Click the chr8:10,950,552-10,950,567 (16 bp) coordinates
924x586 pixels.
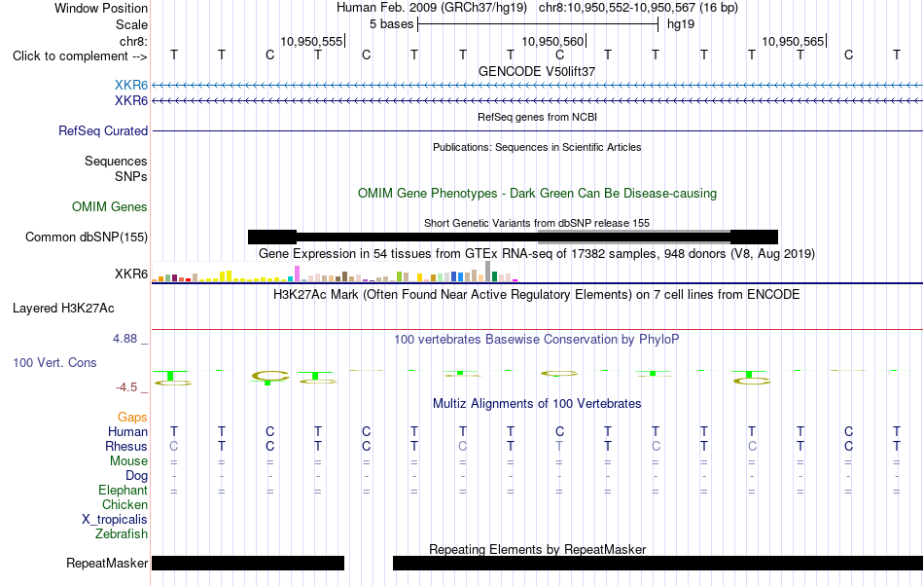pyautogui.click(x=638, y=8)
